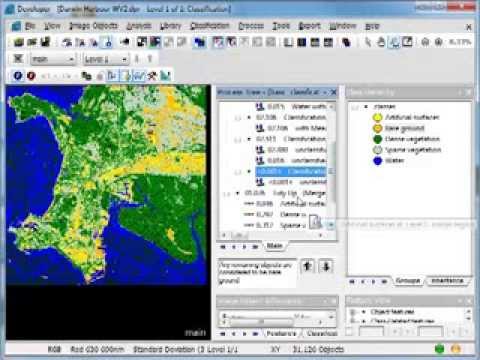
Task: Click the colored image view icon
Action: (155, 42)
